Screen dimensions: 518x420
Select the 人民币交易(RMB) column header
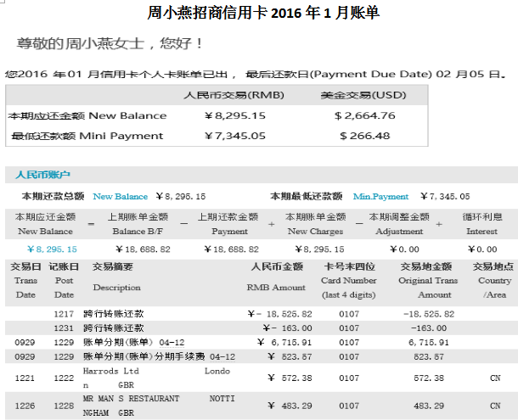tap(228, 95)
